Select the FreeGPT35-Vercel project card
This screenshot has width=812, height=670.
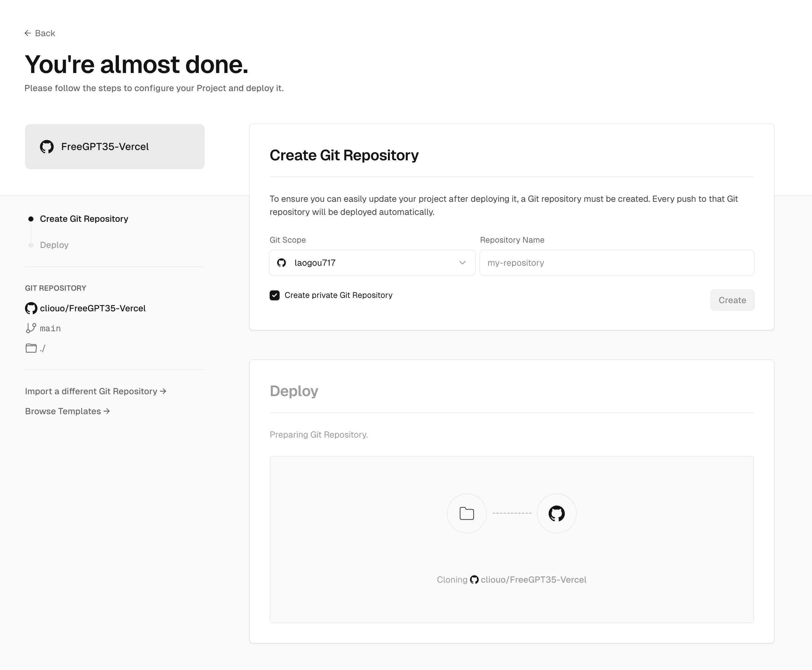tap(115, 147)
